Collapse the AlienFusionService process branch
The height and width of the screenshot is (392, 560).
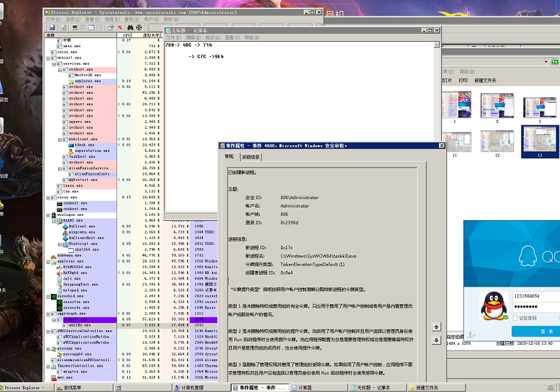pos(60,169)
